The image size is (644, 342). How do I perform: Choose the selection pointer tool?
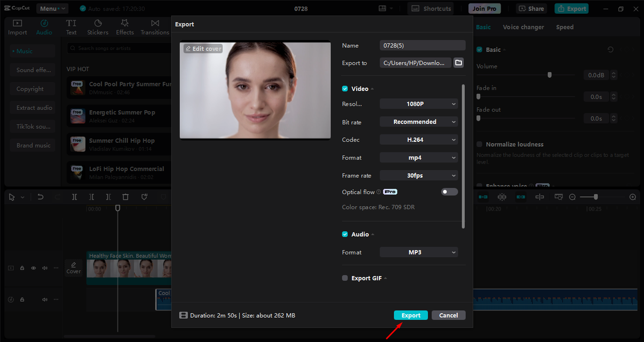12,197
